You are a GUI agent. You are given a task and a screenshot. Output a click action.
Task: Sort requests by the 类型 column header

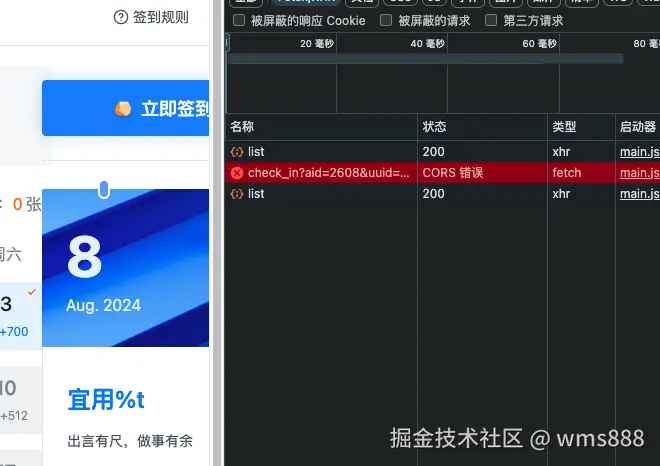(x=581, y=127)
